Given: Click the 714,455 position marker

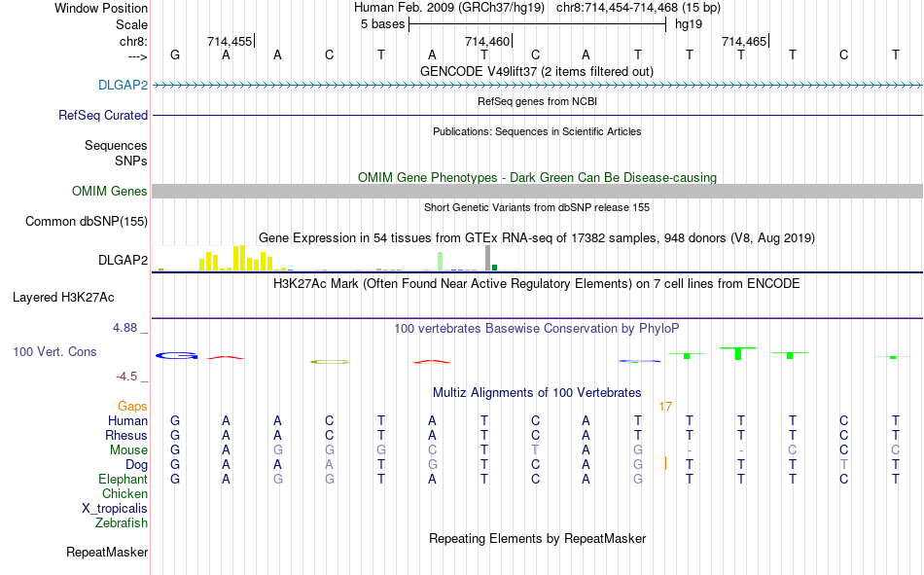Looking at the screenshot, I should click(x=230, y=41).
